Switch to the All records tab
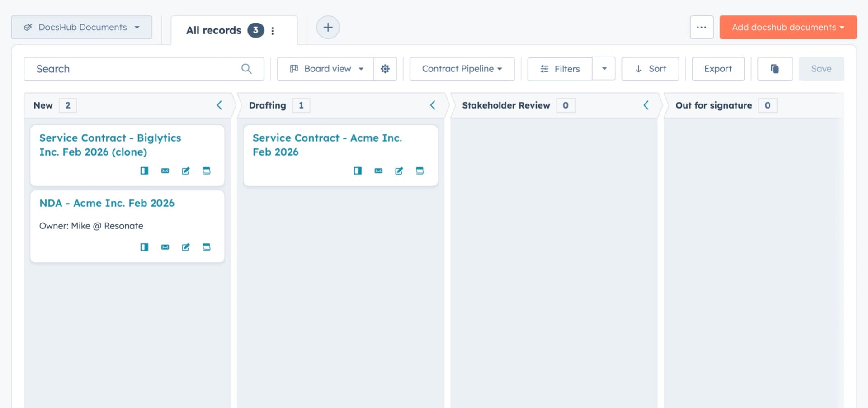This screenshot has height=408, width=868. coord(213,30)
